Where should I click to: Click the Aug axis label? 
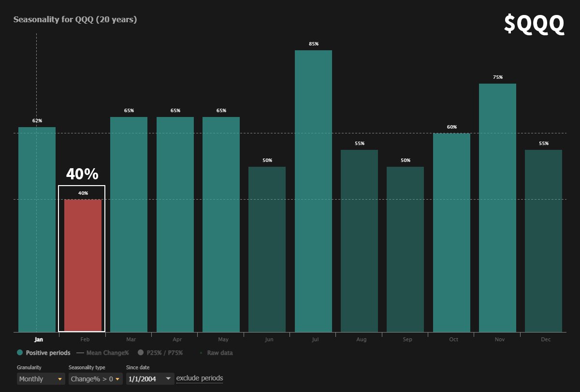[361, 339]
